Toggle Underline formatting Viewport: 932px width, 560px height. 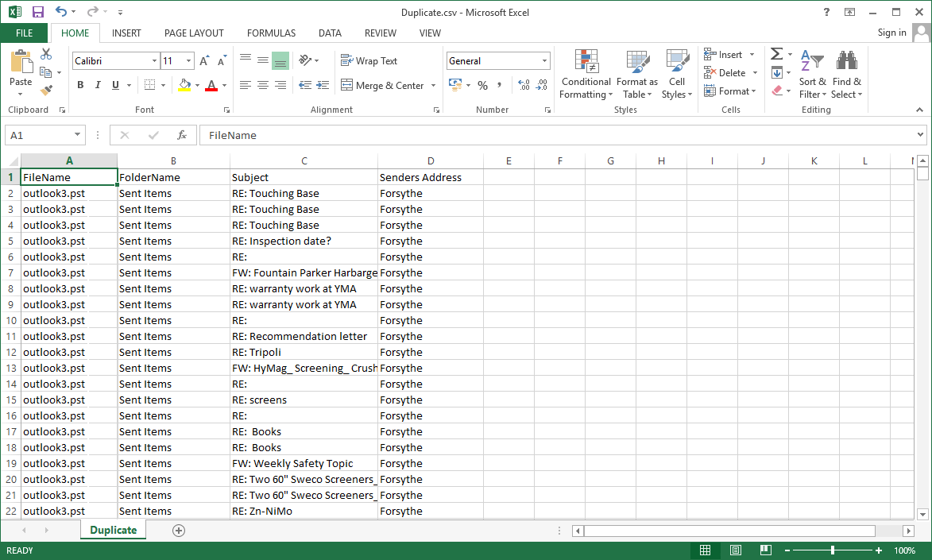click(115, 86)
